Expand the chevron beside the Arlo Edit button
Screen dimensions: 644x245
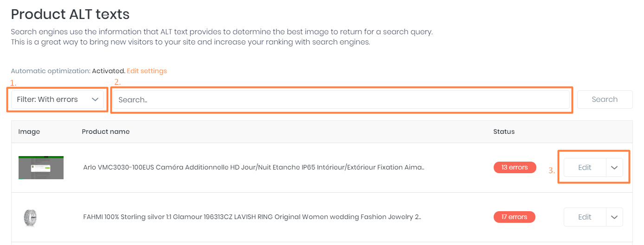click(614, 168)
